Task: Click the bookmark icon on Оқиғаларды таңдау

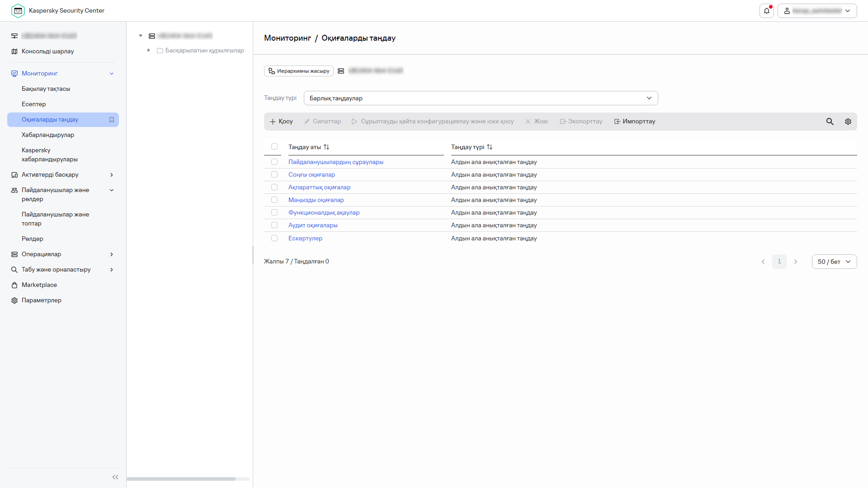Action: click(112, 120)
